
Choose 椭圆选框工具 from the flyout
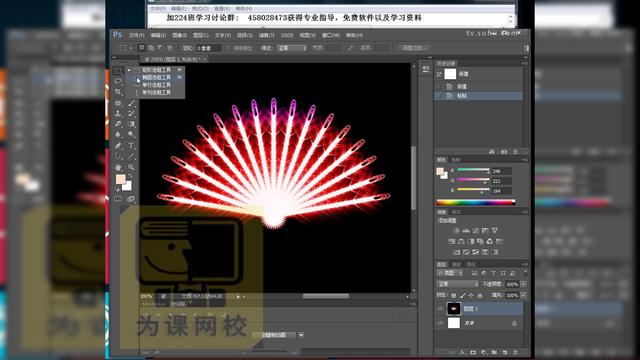tap(156, 78)
